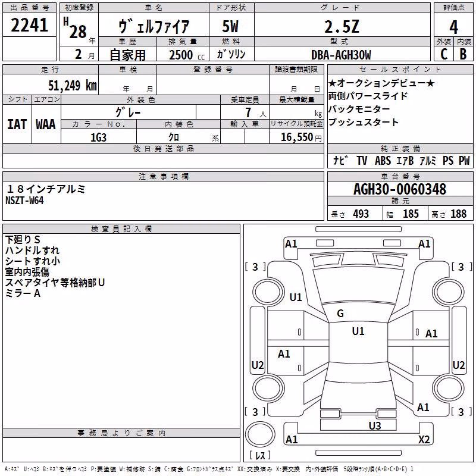Select the grade value "2.5Z"
This screenshot has width=476, height=476.
[342, 27]
